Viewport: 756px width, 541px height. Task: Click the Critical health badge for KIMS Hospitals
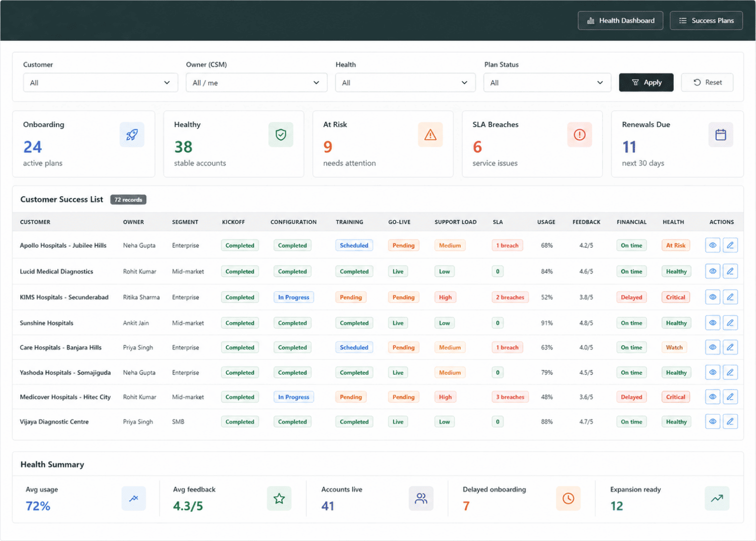click(676, 297)
